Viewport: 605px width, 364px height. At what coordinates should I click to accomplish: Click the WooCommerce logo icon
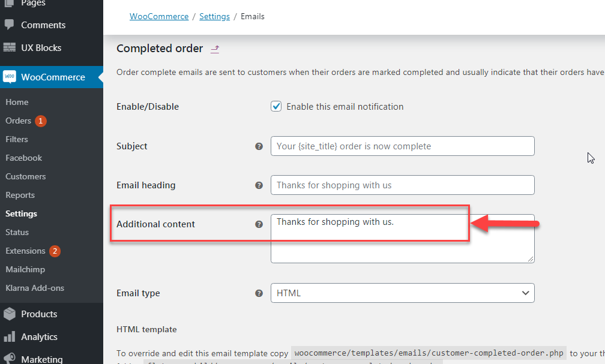coord(10,76)
